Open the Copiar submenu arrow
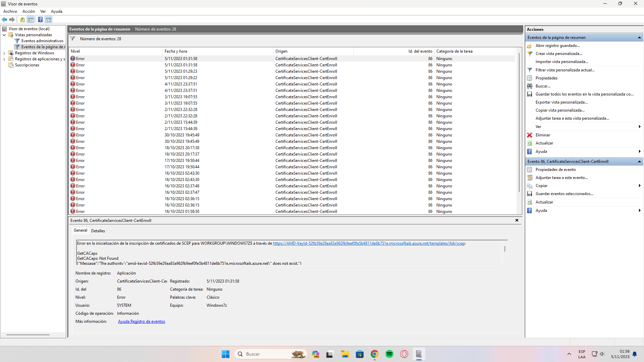 (639, 186)
